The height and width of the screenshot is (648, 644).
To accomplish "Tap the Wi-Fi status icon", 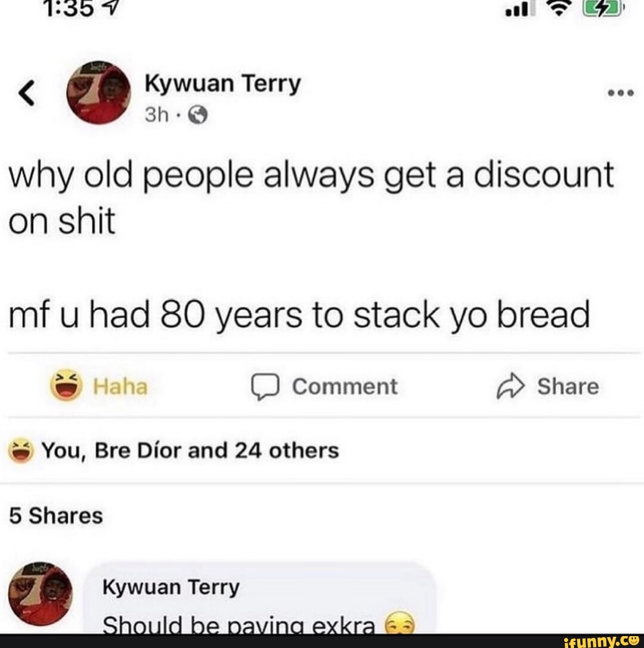I will 559,8.
